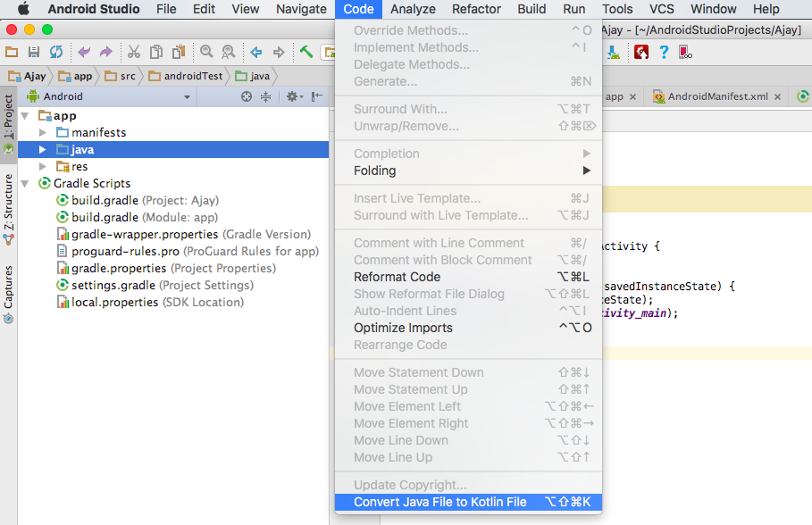The width and height of the screenshot is (812, 525).
Task: Toggle the Structure side panel
Action: (8, 204)
